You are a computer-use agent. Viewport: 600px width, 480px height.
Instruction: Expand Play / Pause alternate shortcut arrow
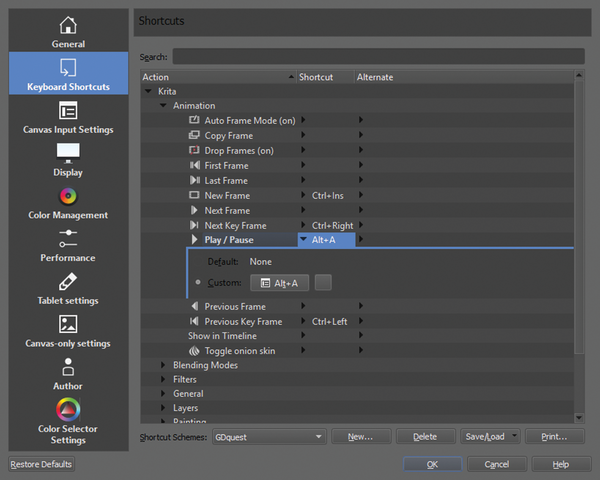coord(360,239)
